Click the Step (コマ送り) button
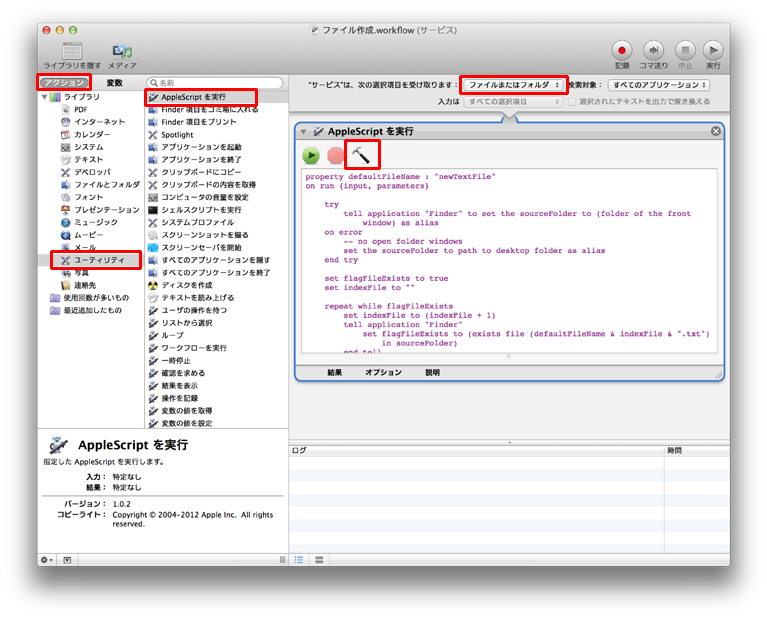Screen dimensions: 767x618 pyautogui.click(x=653, y=50)
